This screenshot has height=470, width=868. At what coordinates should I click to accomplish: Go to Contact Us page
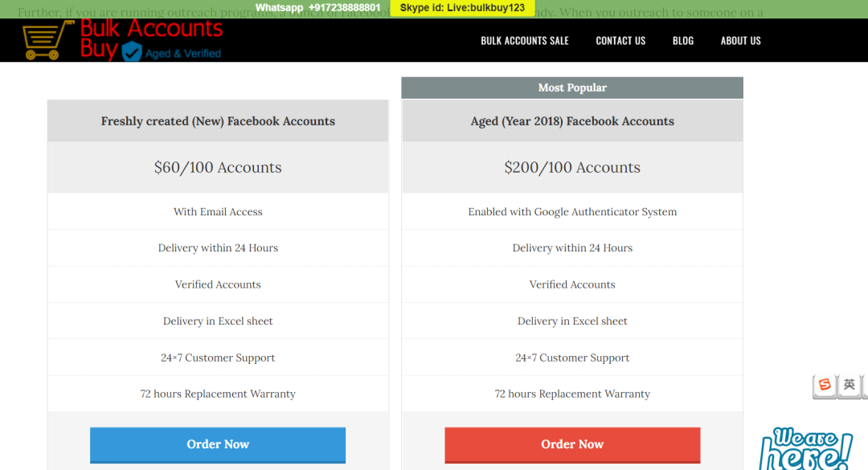[620, 40]
